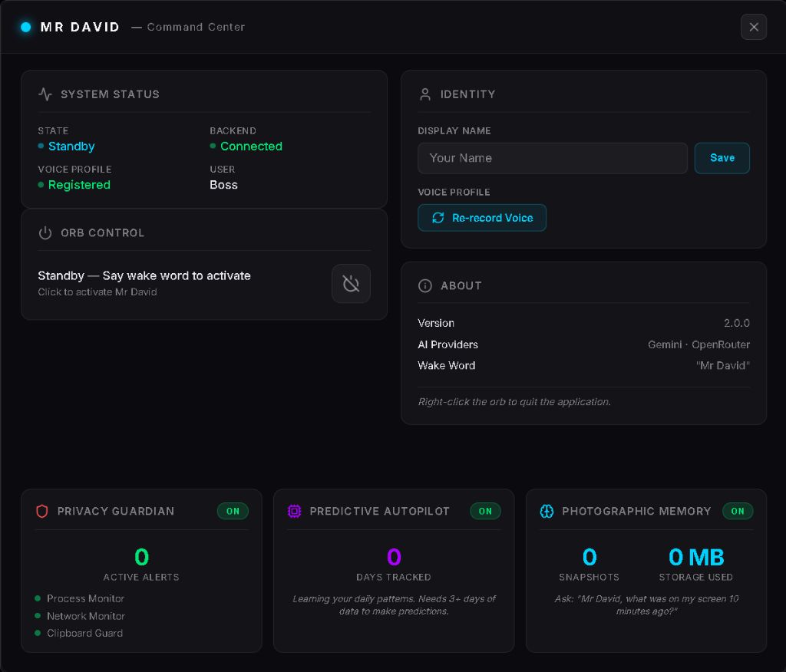Image resolution: width=786 pixels, height=672 pixels.
Task: Click the version number 2.0.0
Action: point(736,323)
